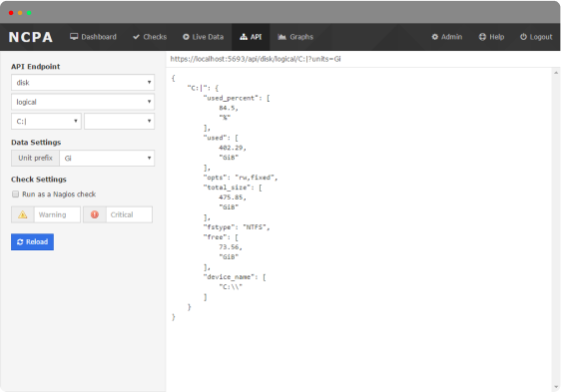Click the 475.85 total size value
The image size is (561, 392).
232,197
